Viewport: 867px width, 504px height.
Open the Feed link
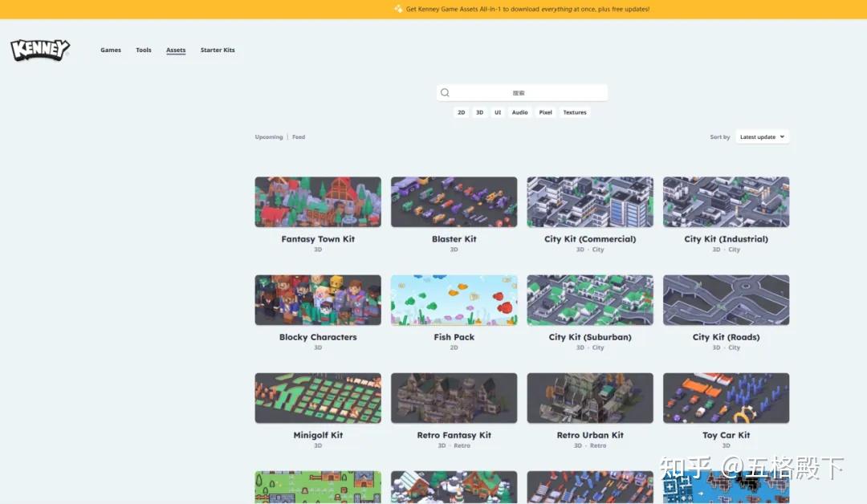299,137
